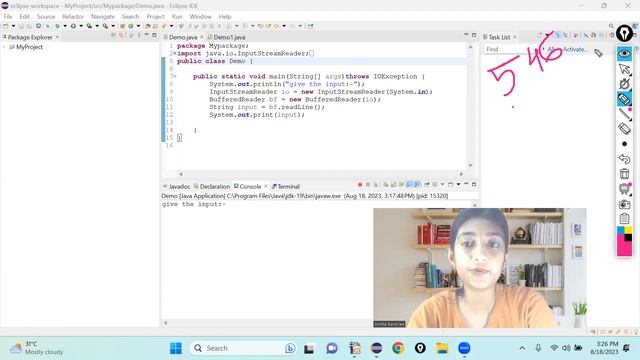Open the Source menu
Screen dimensions: 640x360
(x=46, y=16)
